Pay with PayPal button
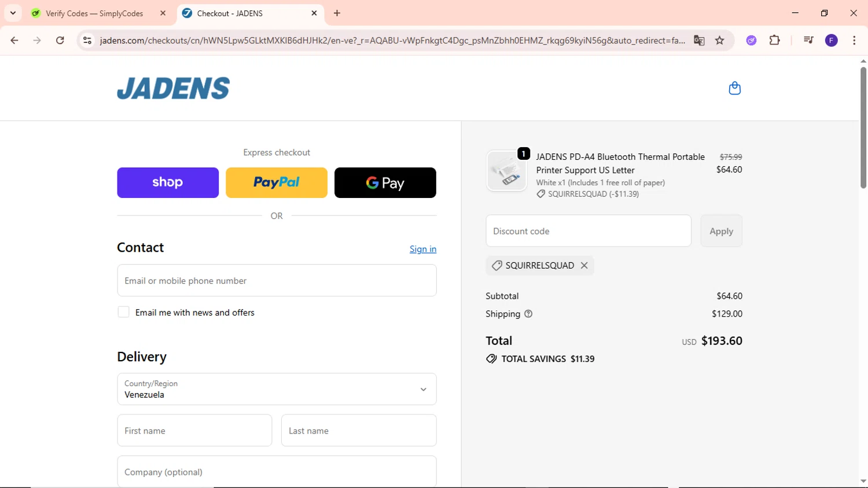868x488 pixels. [277, 182]
